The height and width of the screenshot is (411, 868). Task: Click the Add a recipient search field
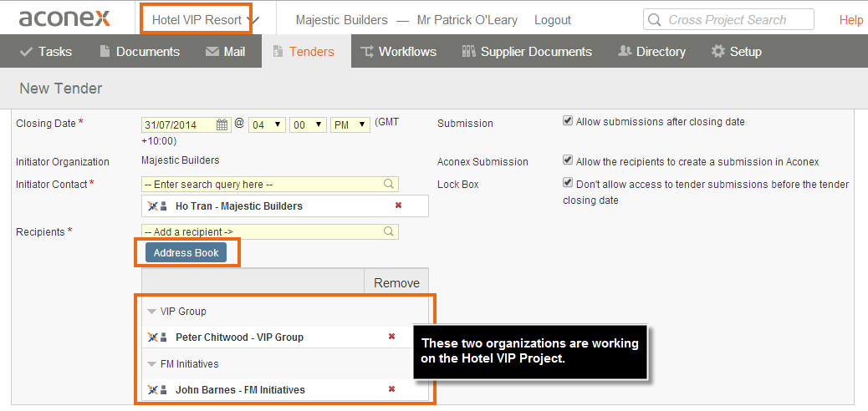270,231
